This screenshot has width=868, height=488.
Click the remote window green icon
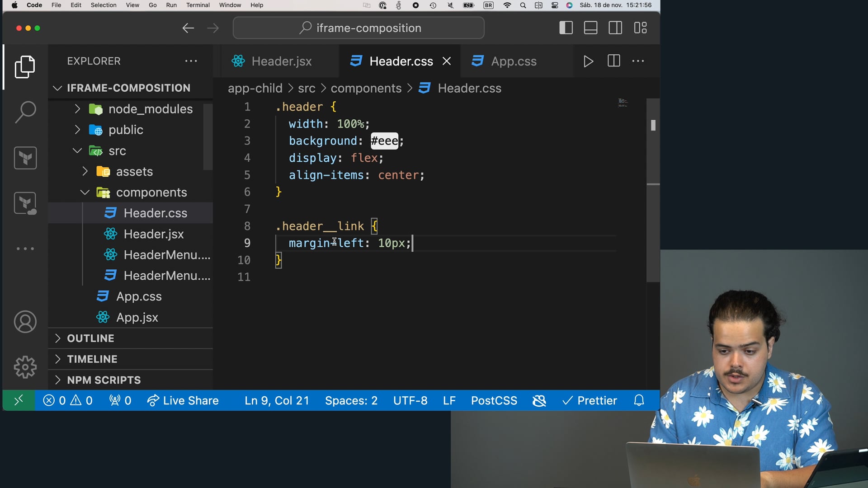19,400
